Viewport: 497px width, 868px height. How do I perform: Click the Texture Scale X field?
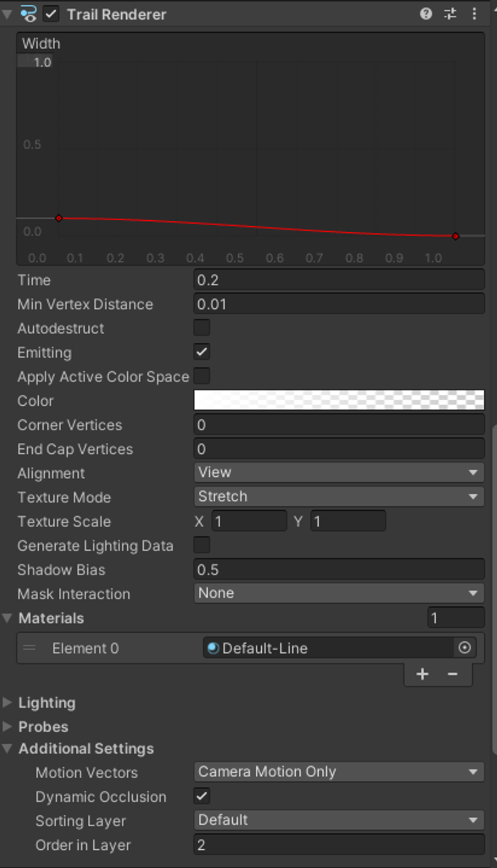pyautogui.click(x=249, y=521)
